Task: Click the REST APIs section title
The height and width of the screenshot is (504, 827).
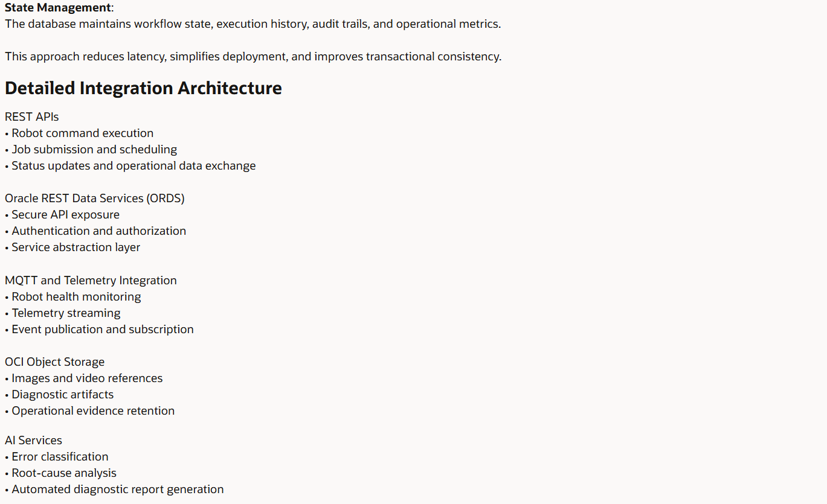Action: [x=32, y=116]
